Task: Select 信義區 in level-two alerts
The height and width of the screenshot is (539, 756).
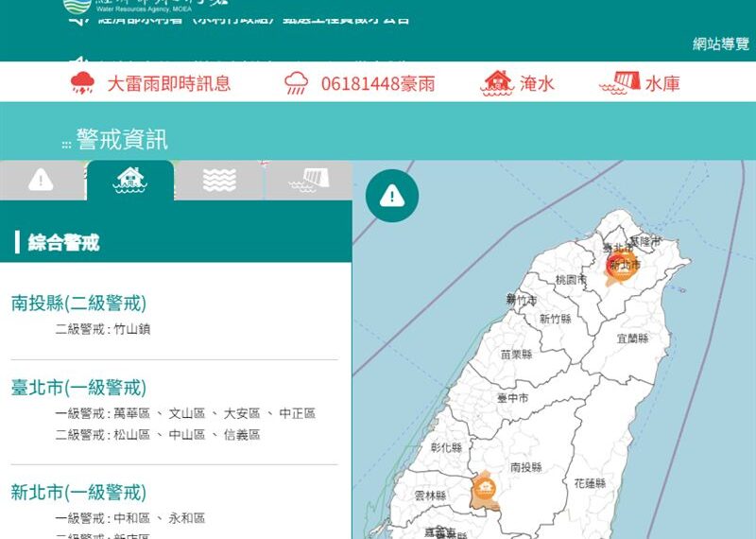Action: click(x=242, y=435)
